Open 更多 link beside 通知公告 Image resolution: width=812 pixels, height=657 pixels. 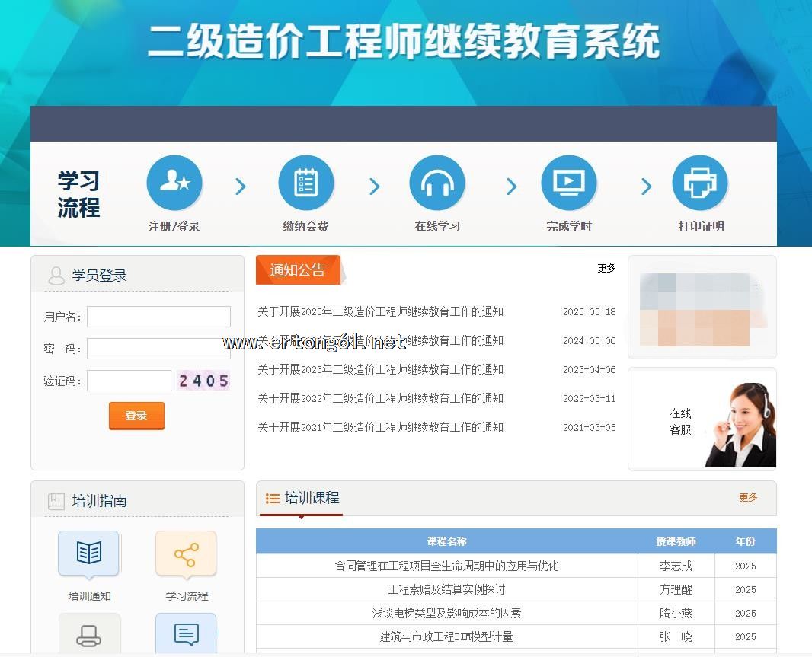[606, 268]
